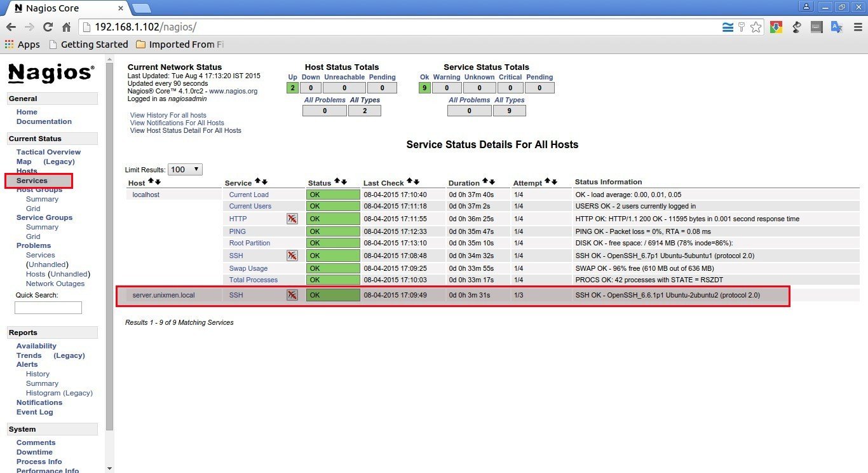
Task: Sort Last Check column ascending
Action: click(x=409, y=182)
